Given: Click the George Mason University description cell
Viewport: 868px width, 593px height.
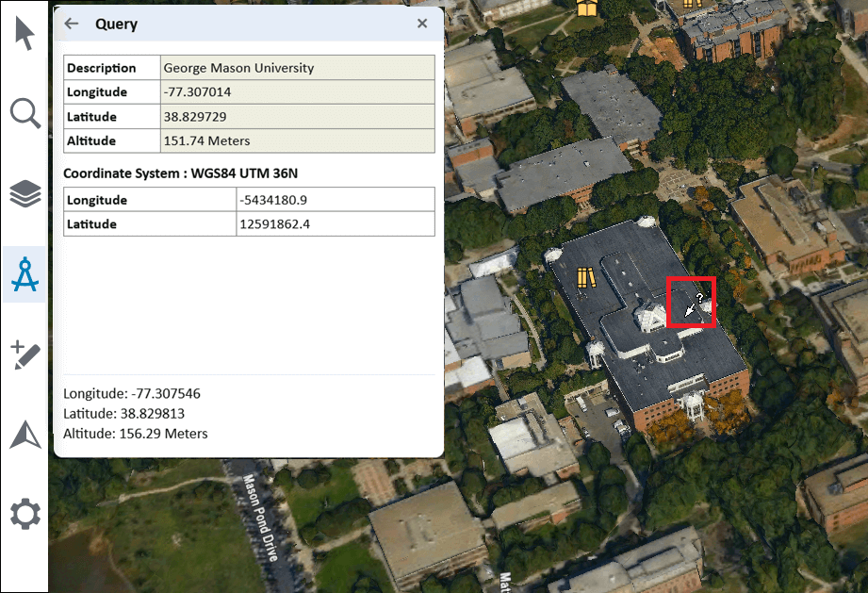Looking at the screenshot, I should pyautogui.click(x=238, y=68).
